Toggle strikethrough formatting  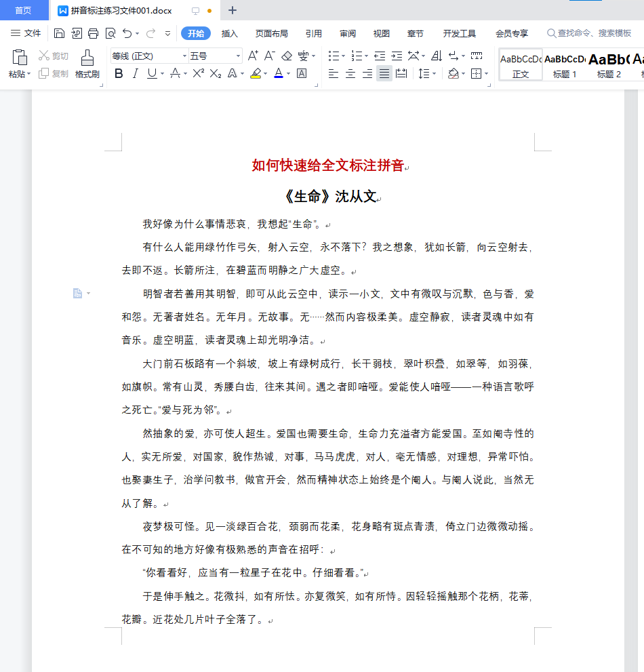point(175,74)
